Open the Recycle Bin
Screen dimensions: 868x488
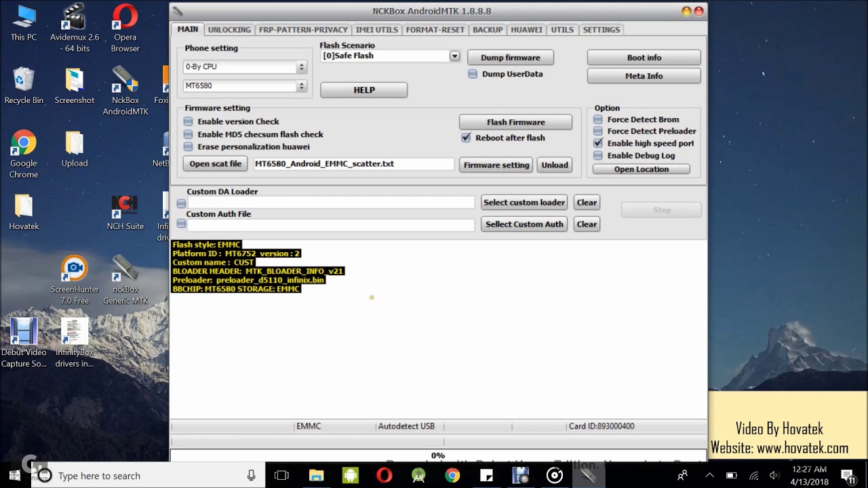coord(24,86)
